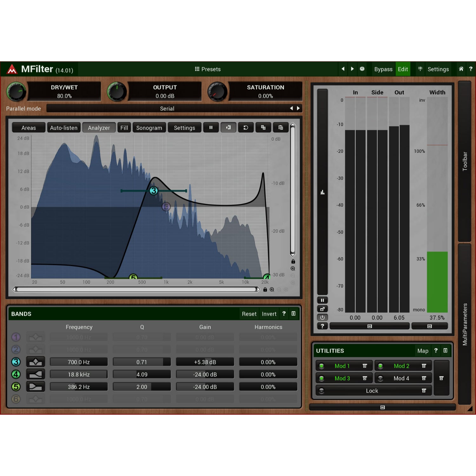Image resolution: width=476 pixels, height=476 pixels.
Task: Toggle meters power button
Action: pyautogui.click(x=322, y=317)
